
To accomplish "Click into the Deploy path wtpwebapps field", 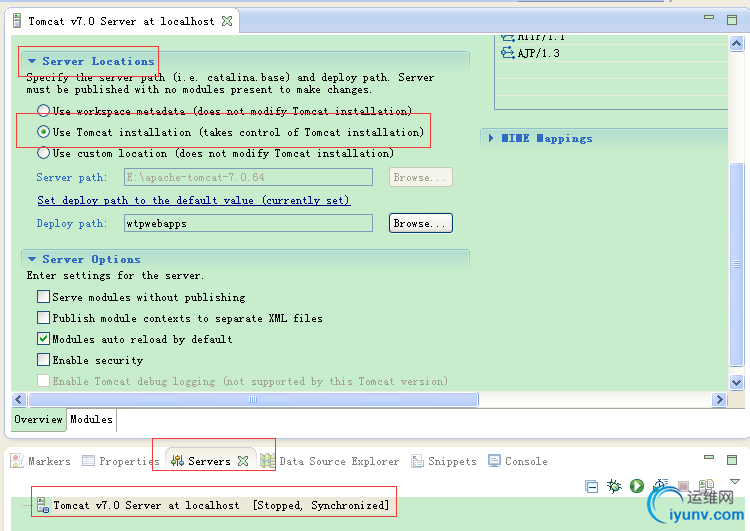I will click(248, 223).
